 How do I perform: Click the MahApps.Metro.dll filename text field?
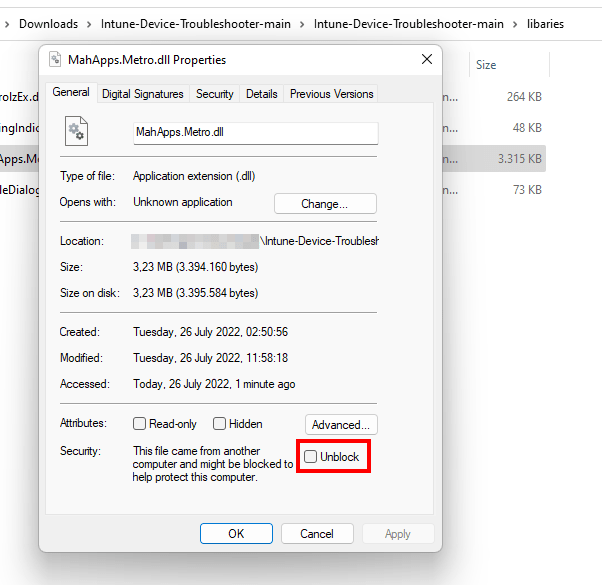255,133
